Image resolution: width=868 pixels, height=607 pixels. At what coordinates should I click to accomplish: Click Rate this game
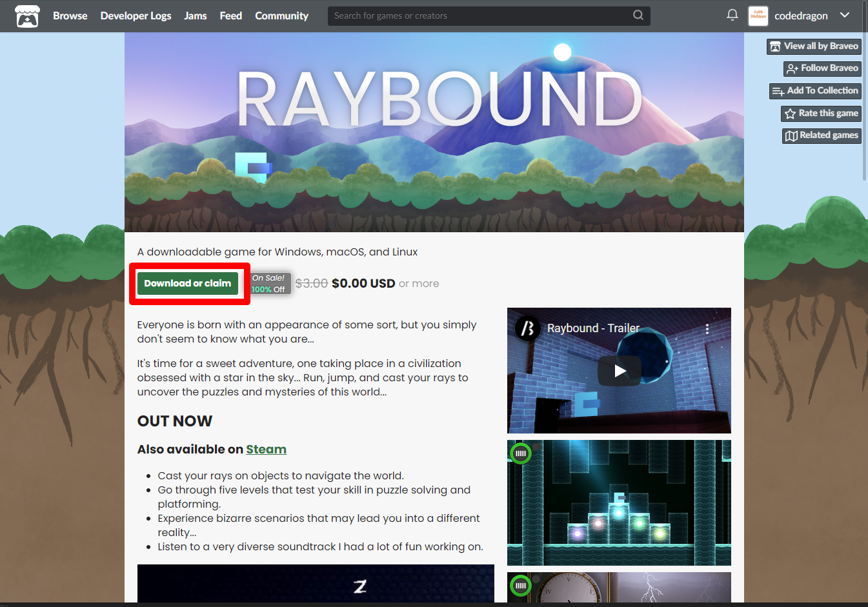[x=821, y=114]
